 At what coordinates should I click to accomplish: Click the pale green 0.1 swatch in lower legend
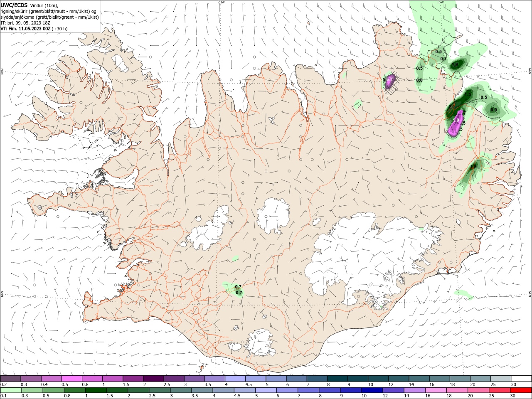tap(10, 390)
